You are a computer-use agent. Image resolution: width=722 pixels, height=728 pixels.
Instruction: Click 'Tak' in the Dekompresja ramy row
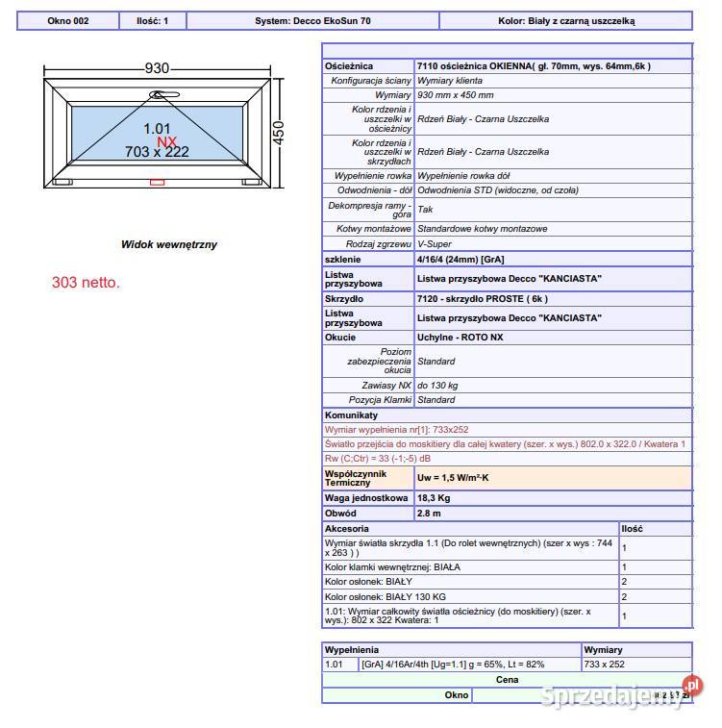coord(425,210)
